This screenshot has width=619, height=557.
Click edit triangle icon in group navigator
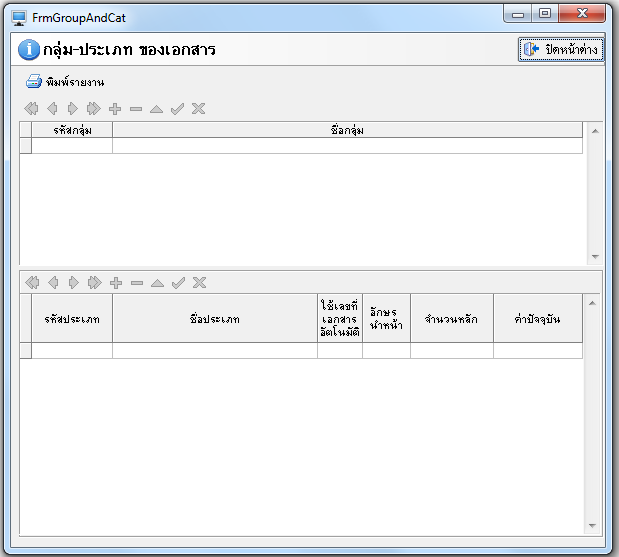[x=156, y=109]
